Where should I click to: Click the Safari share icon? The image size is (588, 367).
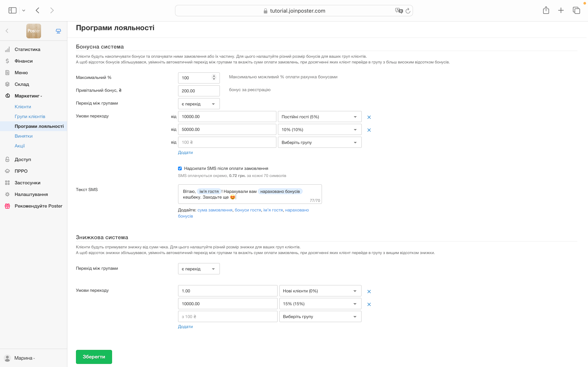click(x=546, y=10)
